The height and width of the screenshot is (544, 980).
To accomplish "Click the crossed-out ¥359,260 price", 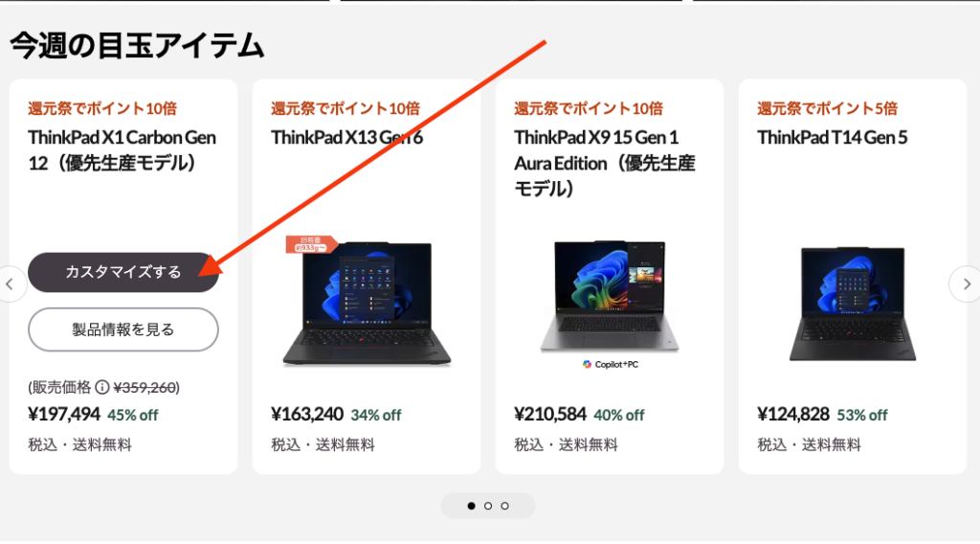I will [x=145, y=388].
